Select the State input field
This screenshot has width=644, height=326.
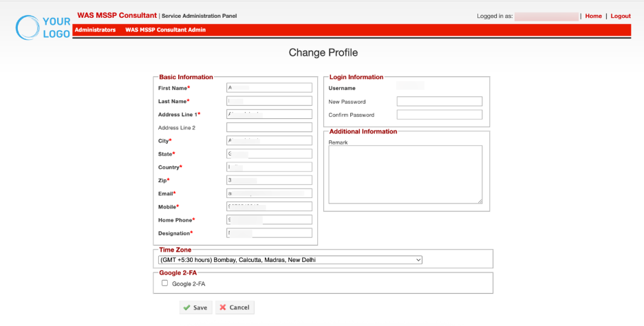pyautogui.click(x=269, y=153)
